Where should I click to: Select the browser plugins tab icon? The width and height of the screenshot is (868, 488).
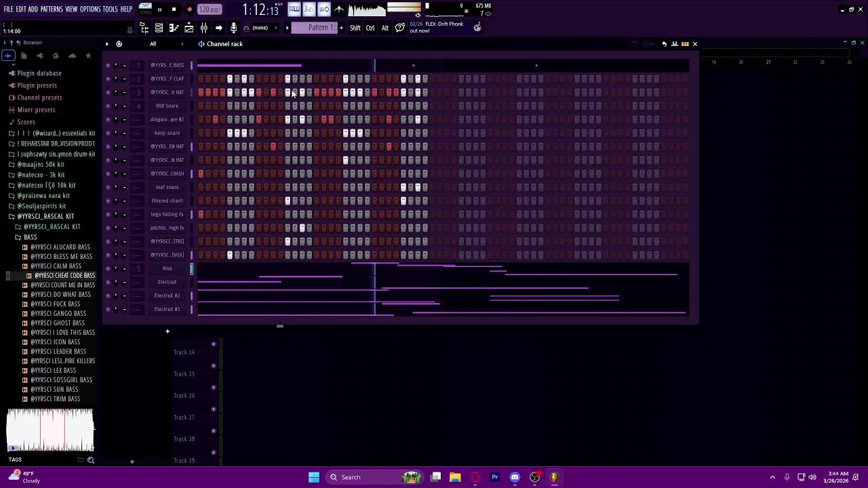pyautogui.click(x=40, y=56)
